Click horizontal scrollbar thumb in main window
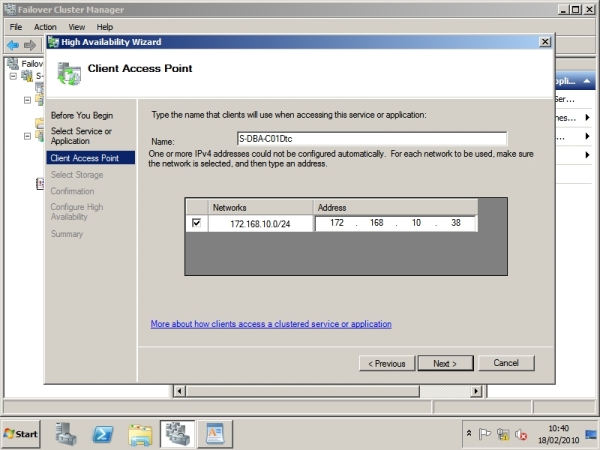The image size is (600, 450). click(x=303, y=391)
